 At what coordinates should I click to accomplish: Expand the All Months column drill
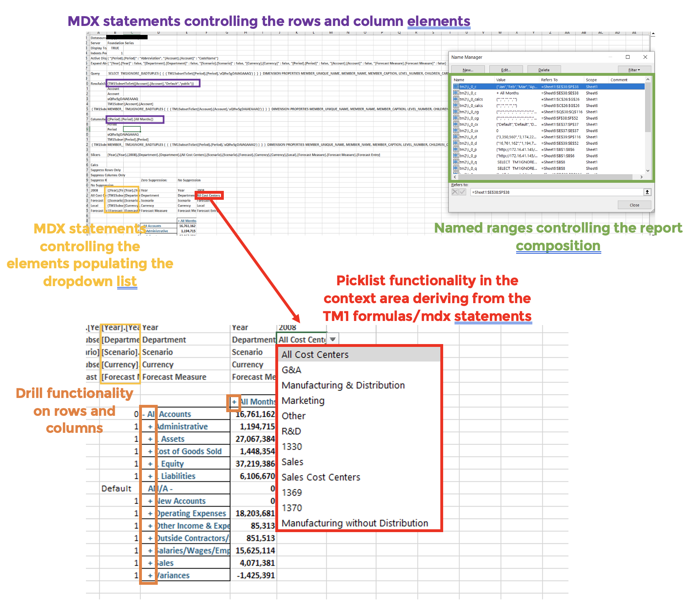click(x=234, y=402)
